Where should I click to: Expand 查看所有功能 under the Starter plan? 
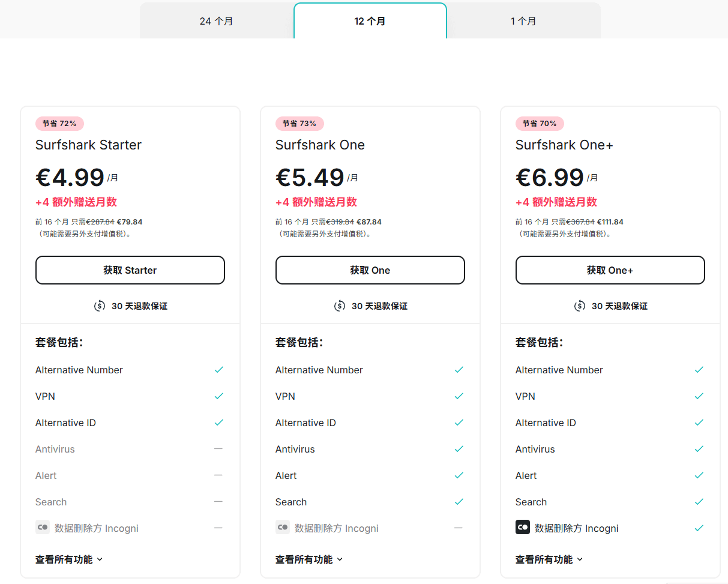point(69,559)
